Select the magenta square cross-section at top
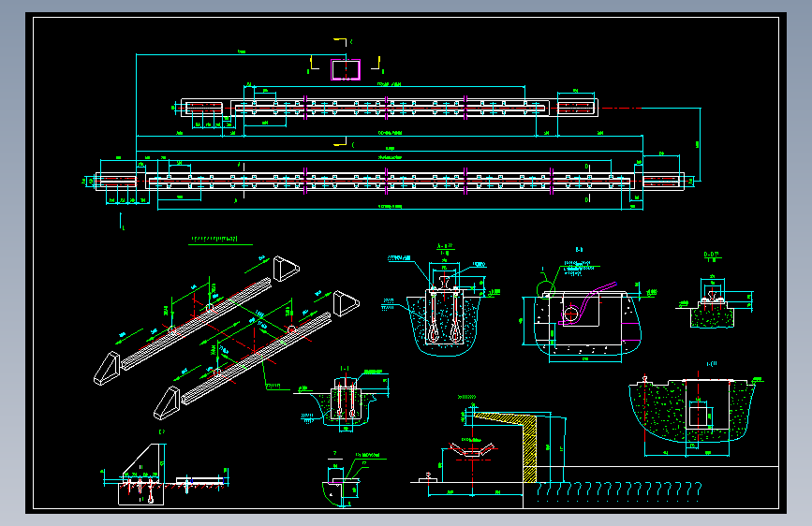This screenshot has height=526, width=812. [346, 69]
